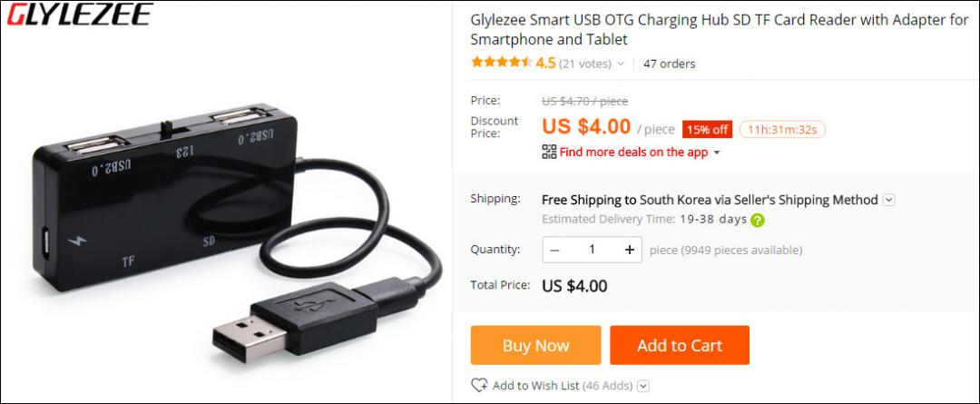Click the Add to Cart button
980x404 pixels.
click(x=680, y=345)
